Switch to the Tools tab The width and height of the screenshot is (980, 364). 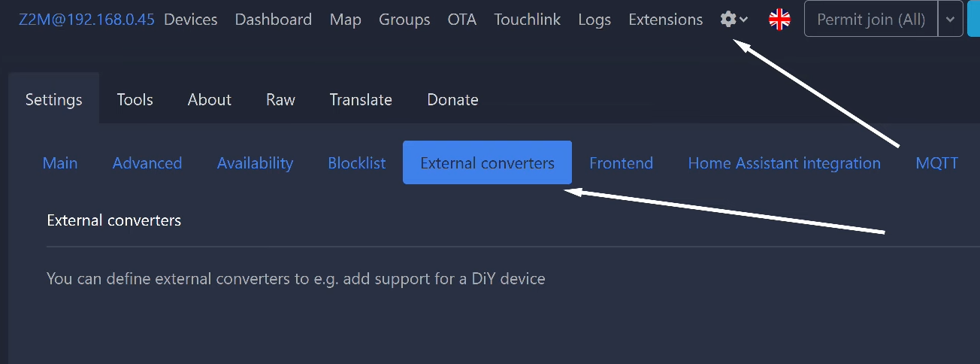click(135, 99)
